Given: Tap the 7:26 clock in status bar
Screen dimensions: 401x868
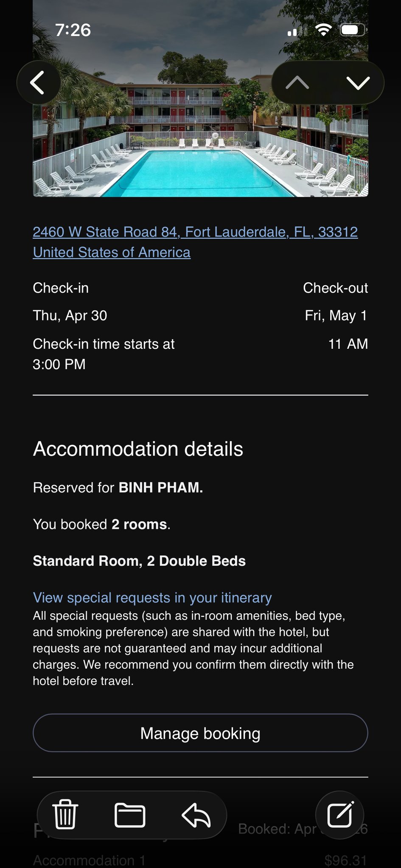Looking at the screenshot, I should 73,30.
